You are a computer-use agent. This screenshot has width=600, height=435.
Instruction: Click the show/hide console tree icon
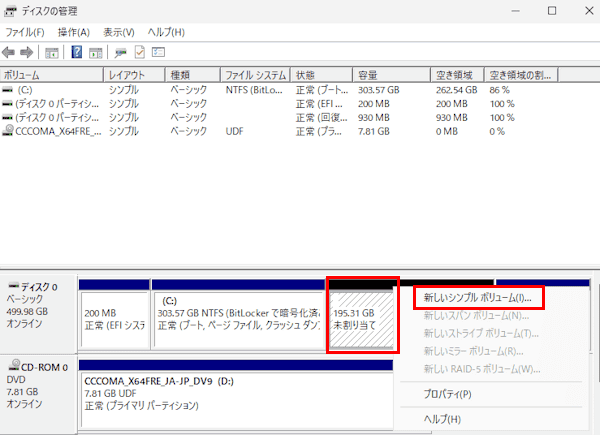(x=52, y=52)
